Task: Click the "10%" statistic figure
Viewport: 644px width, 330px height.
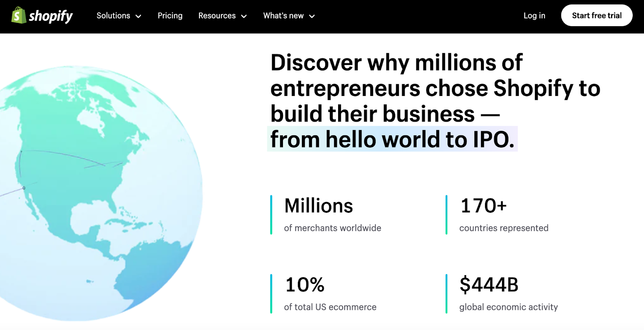Action: pos(305,285)
